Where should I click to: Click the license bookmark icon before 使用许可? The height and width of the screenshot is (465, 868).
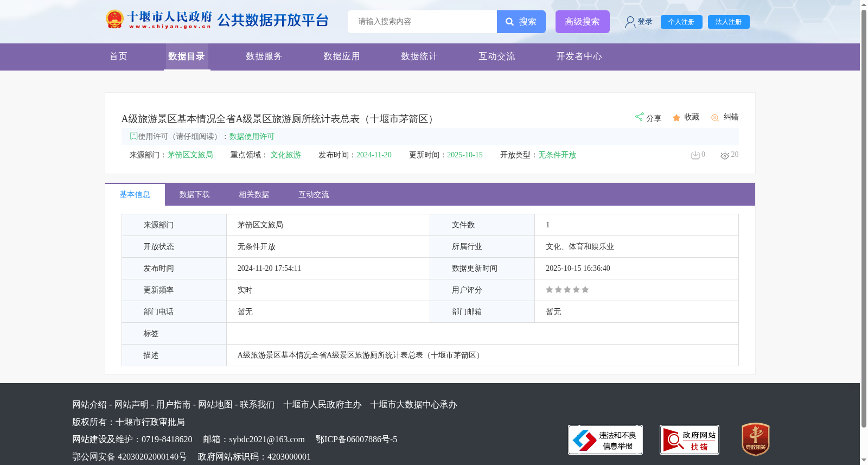(133, 136)
